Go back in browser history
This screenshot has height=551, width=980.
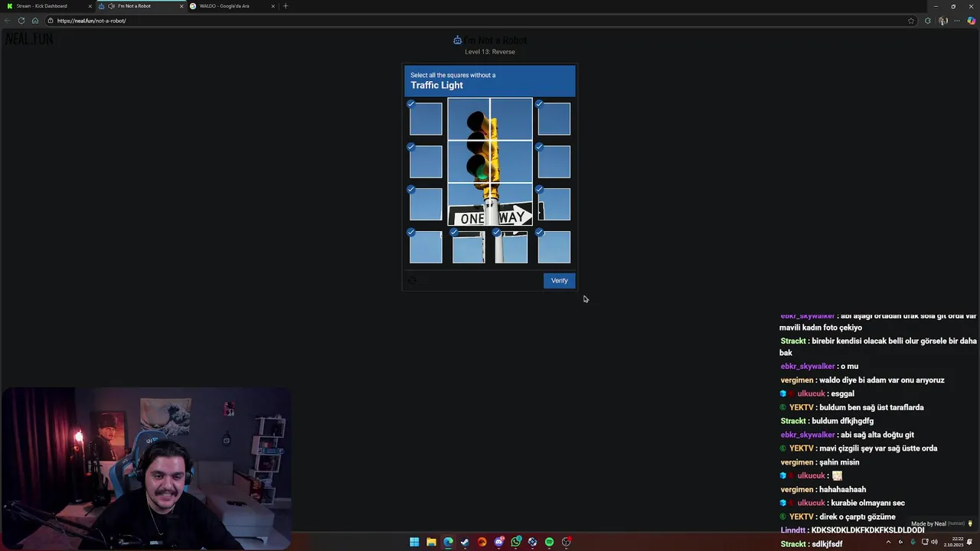(x=8, y=21)
